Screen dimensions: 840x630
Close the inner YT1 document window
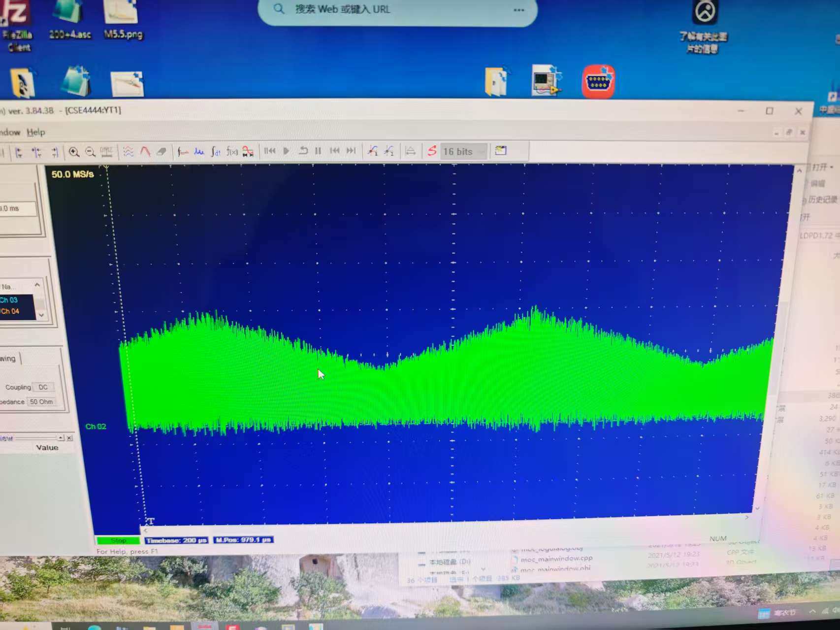coord(803,132)
